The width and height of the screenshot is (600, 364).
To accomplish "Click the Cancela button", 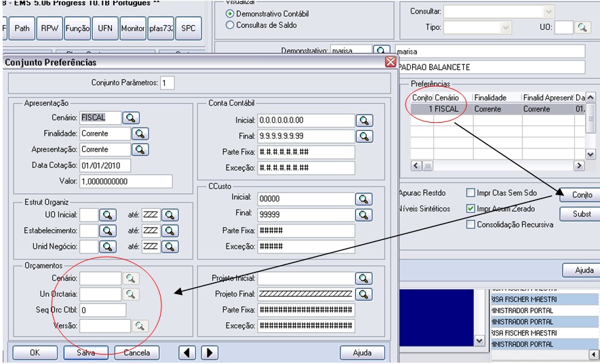I will click(x=137, y=352).
